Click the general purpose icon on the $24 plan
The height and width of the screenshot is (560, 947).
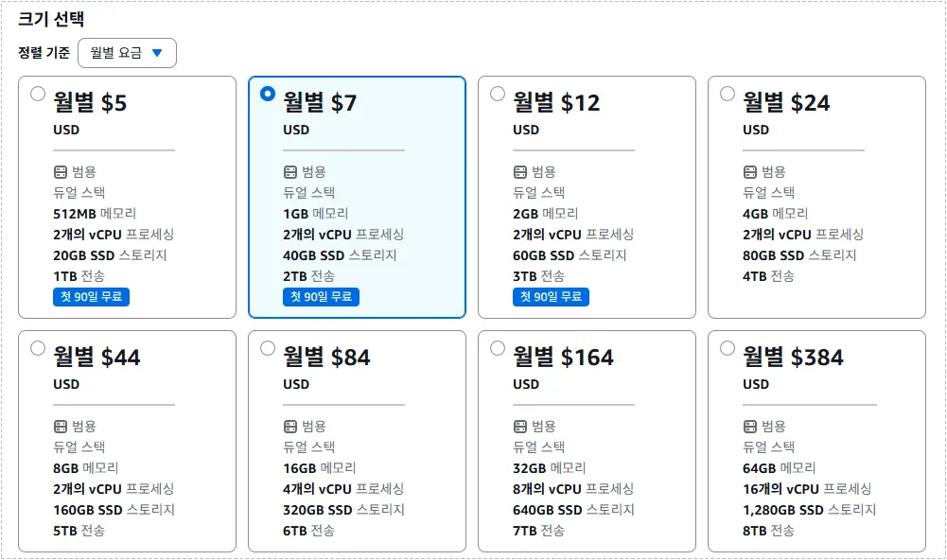click(x=747, y=171)
